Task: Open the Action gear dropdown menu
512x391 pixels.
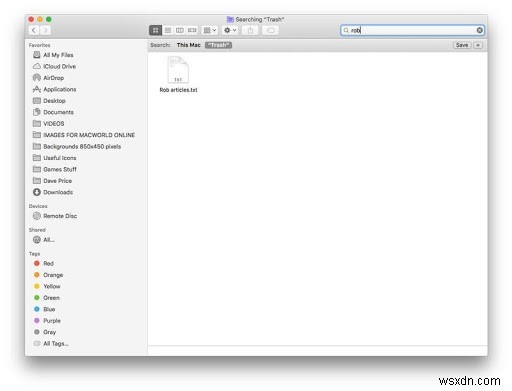Action: pyautogui.click(x=230, y=30)
